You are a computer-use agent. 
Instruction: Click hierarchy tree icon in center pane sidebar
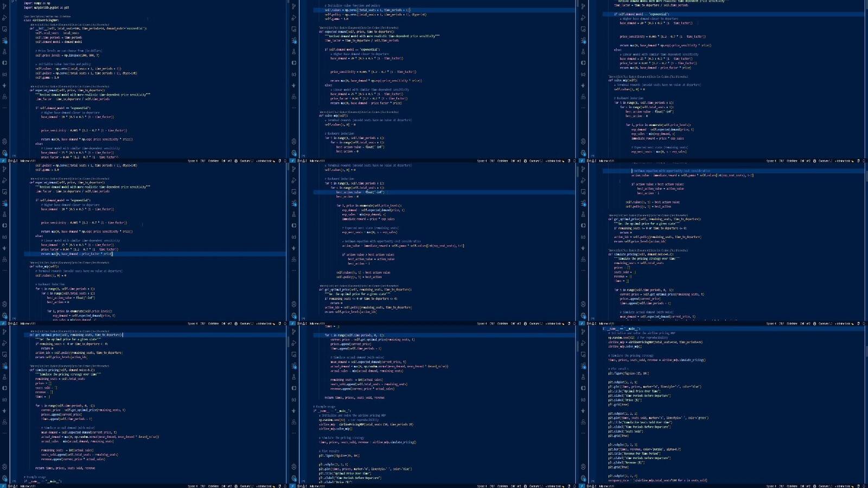(x=293, y=259)
